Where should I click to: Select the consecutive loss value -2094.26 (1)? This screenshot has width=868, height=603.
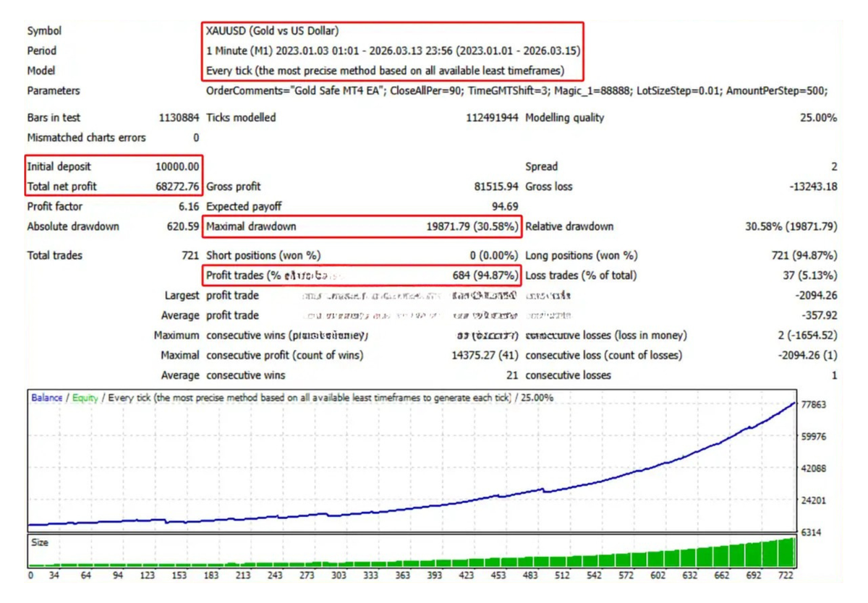coord(807,355)
